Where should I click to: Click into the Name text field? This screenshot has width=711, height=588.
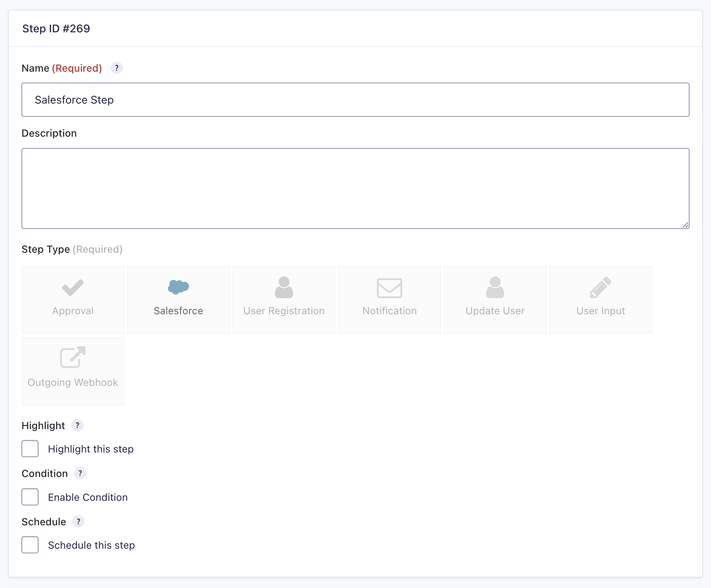[355, 100]
